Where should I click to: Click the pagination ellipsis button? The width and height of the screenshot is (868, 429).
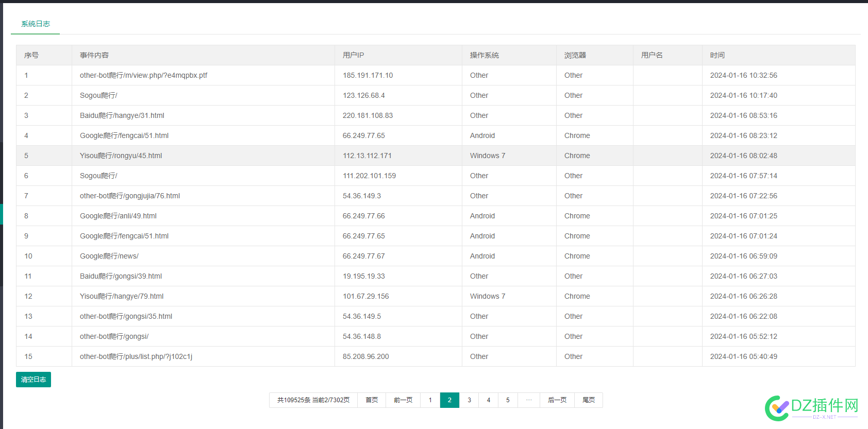(x=529, y=400)
